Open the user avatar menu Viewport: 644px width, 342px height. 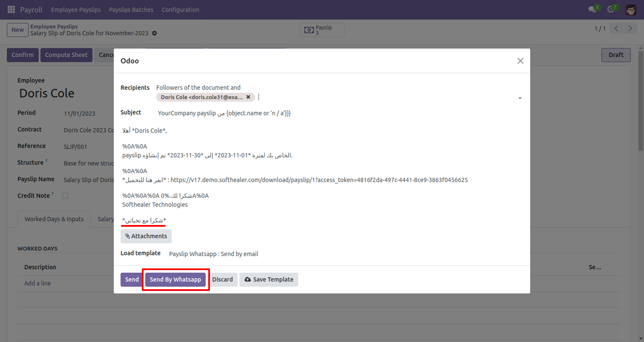(631, 9)
